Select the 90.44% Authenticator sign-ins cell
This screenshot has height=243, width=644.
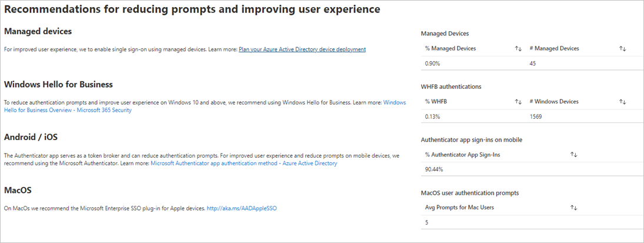tap(434, 169)
